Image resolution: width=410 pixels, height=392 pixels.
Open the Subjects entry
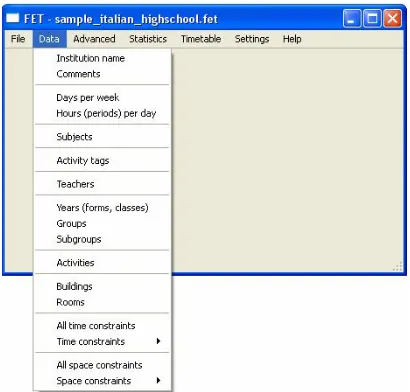pyautogui.click(x=103, y=137)
